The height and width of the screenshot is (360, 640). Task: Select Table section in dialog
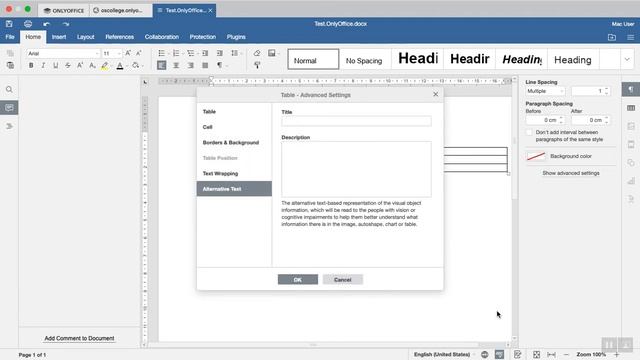click(x=234, y=111)
